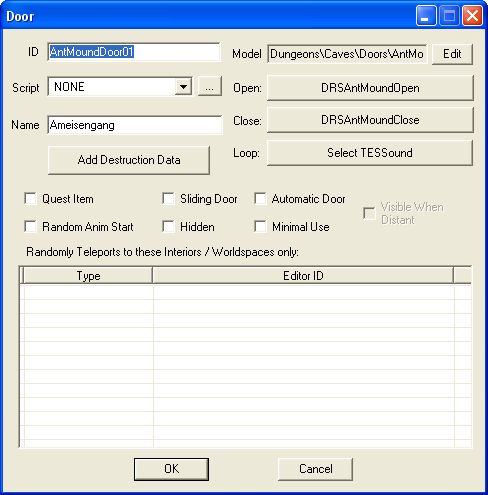The width and height of the screenshot is (488, 495).
Task: Toggle the Minimal Use checkbox
Action: pos(260,227)
